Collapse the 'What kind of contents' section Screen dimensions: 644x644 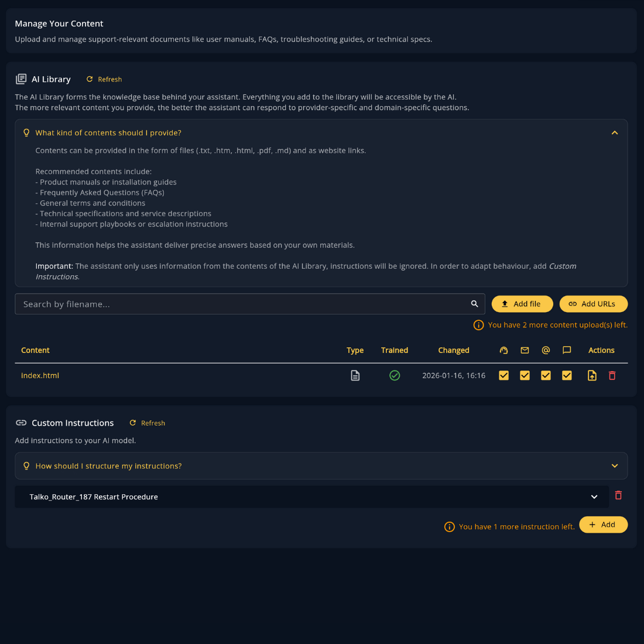[615, 133]
